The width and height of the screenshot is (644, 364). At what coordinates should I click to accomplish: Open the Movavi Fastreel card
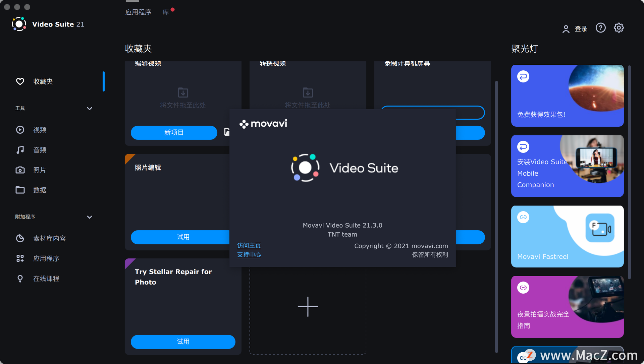tap(567, 236)
